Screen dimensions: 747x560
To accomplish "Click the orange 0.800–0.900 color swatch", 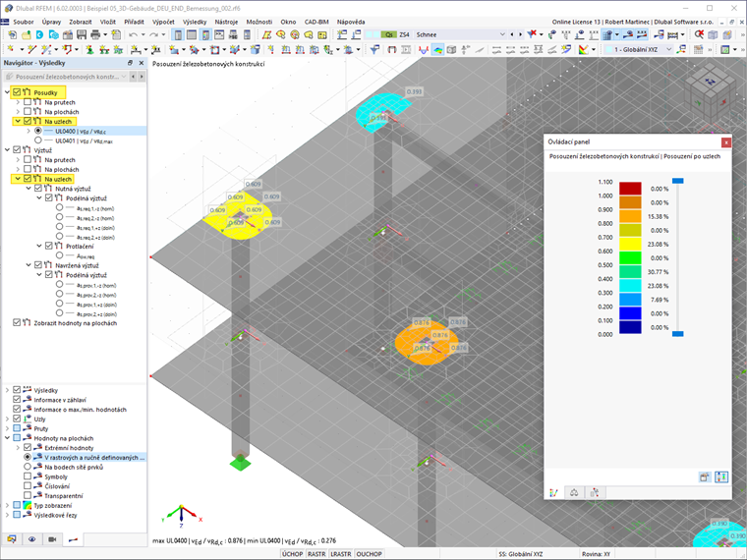I will coord(630,216).
